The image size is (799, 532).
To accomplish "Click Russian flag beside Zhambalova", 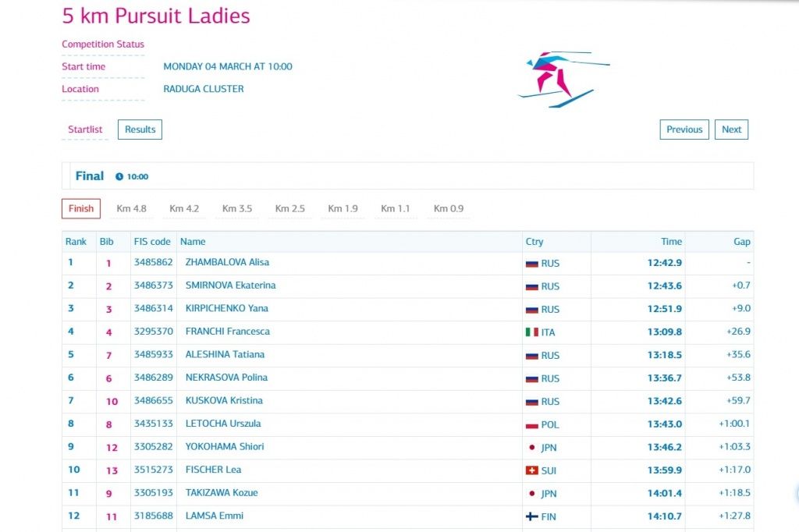I will (x=532, y=264).
